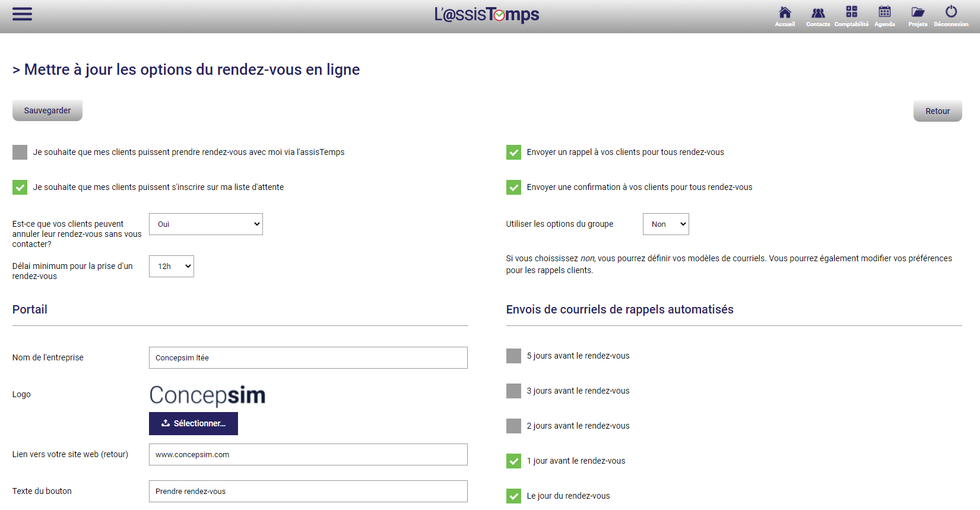The image size is (980, 510).
Task: Open the Projets folder icon
Action: (918, 15)
